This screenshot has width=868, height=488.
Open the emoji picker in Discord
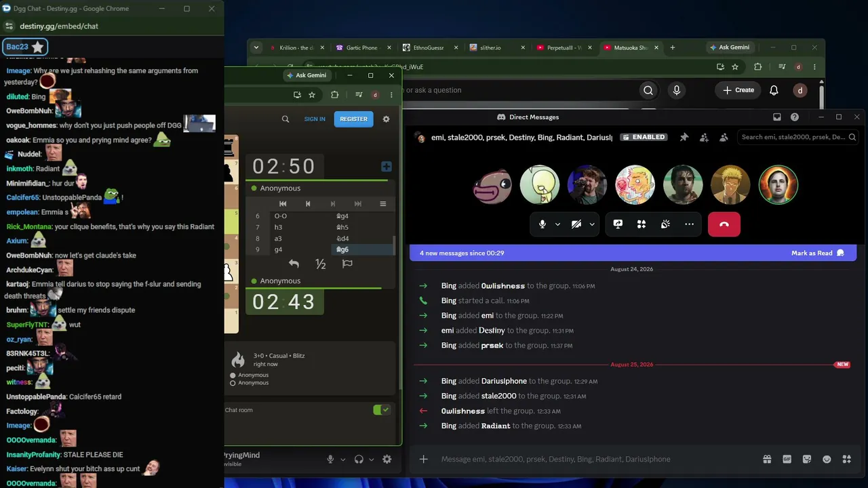click(827, 459)
